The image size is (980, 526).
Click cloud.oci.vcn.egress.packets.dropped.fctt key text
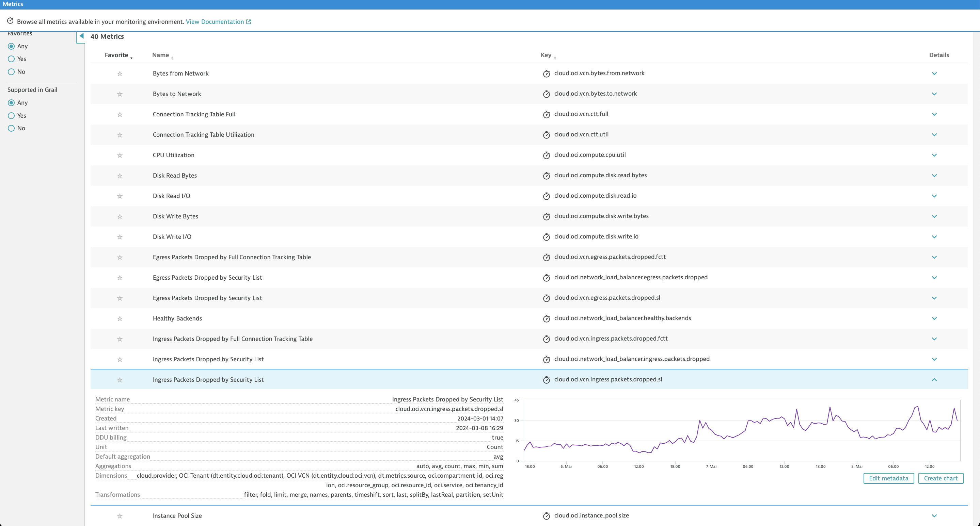(610, 257)
